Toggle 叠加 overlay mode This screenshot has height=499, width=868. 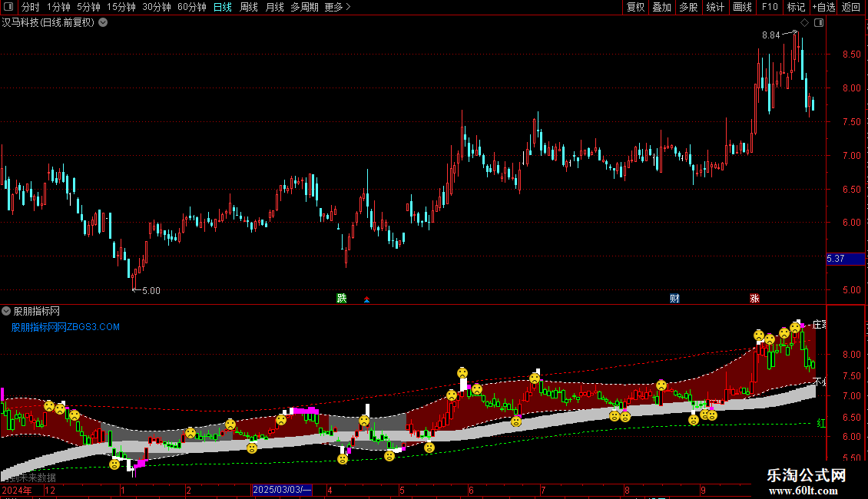[x=661, y=7]
